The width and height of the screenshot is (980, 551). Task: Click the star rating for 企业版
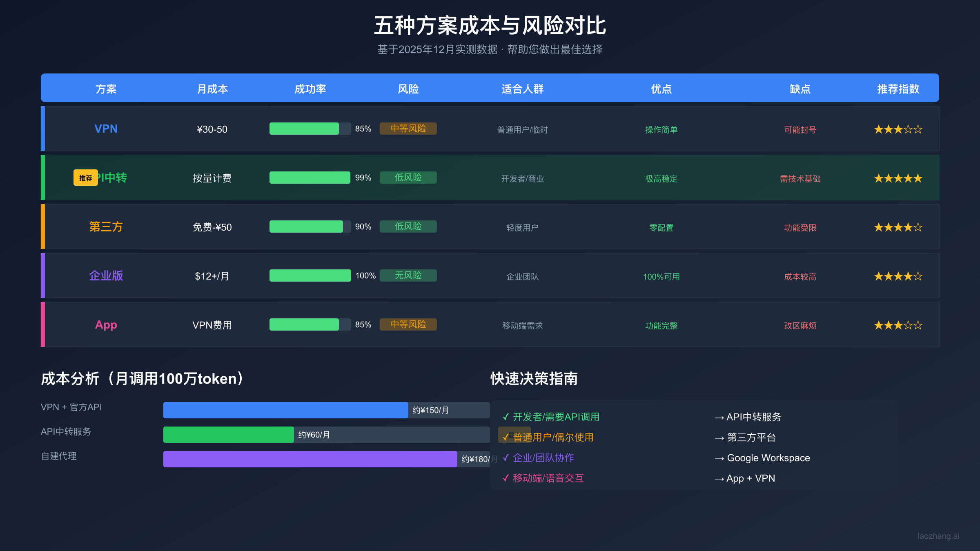click(898, 276)
